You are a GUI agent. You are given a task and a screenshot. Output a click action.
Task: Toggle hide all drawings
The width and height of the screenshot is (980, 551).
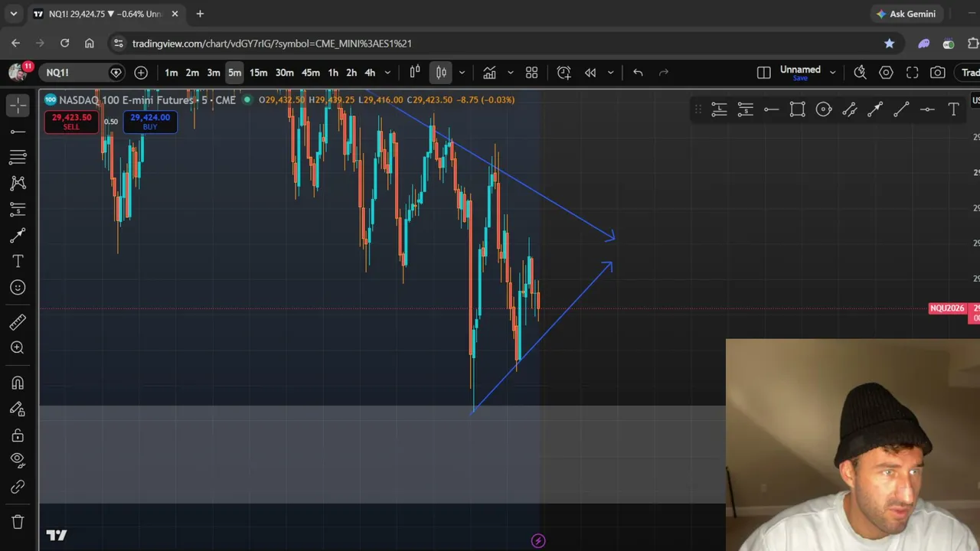pos(18,460)
